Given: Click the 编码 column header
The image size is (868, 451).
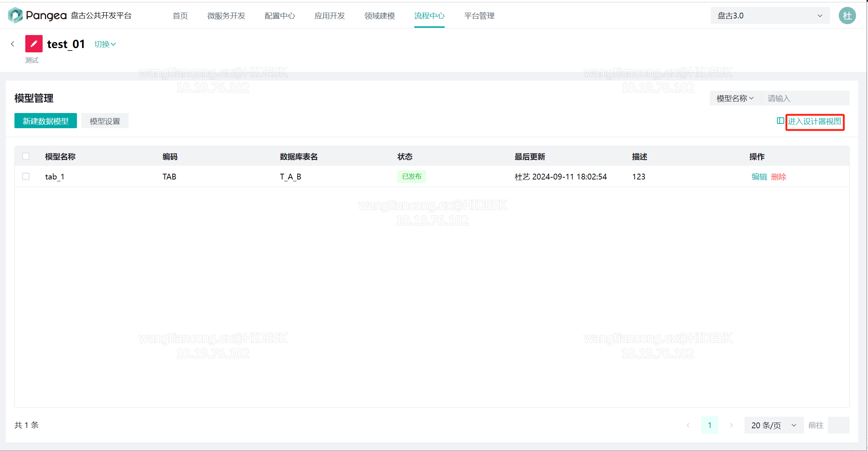Looking at the screenshot, I should (x=170, y=156).
